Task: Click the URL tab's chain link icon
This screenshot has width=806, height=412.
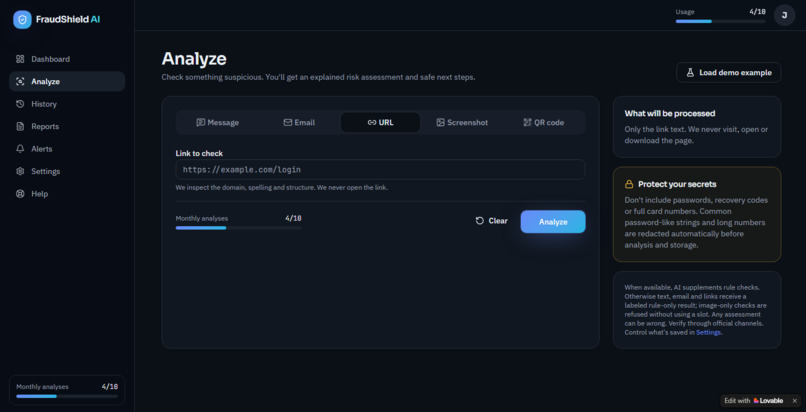Action: pos(372,123)
